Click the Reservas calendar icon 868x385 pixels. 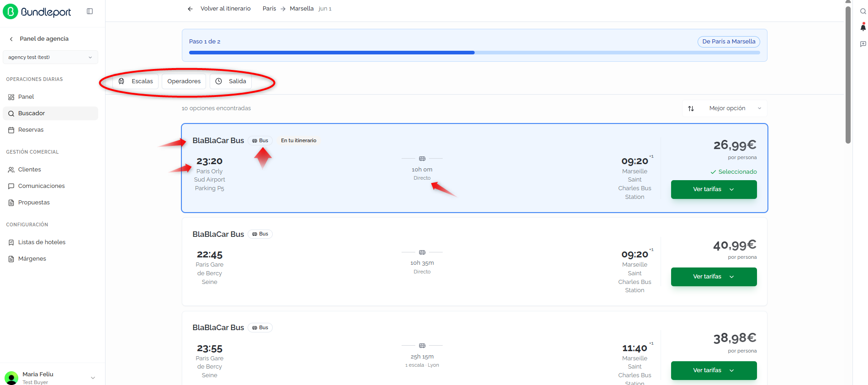11,130
